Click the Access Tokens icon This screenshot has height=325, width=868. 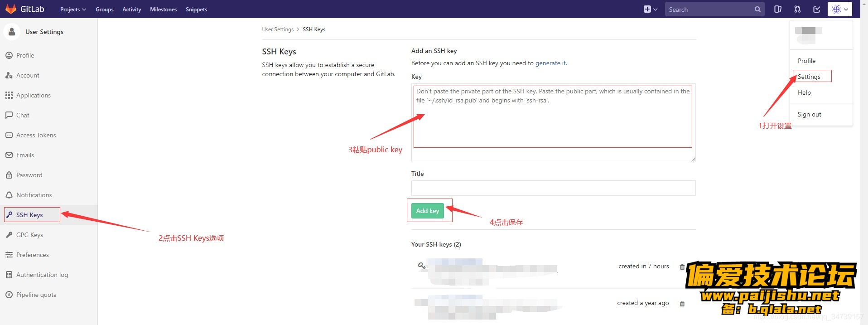click(9, 135)
